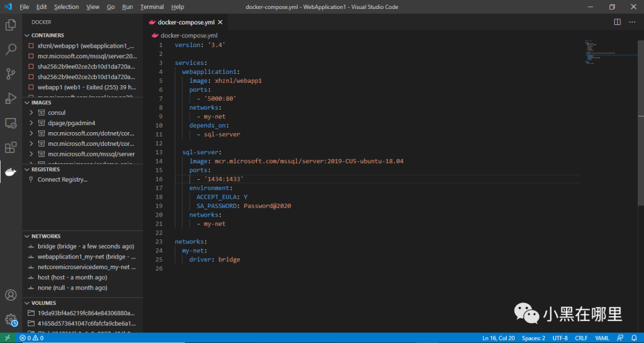Click the editor vertical scrollbar
The width and height of the screenshot is (644, 343).
640,123
